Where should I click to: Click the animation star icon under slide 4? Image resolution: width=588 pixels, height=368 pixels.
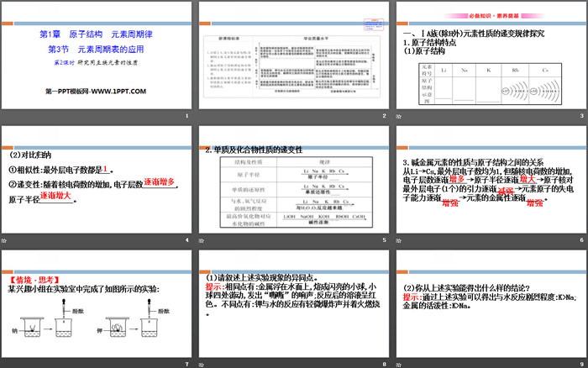3,240
